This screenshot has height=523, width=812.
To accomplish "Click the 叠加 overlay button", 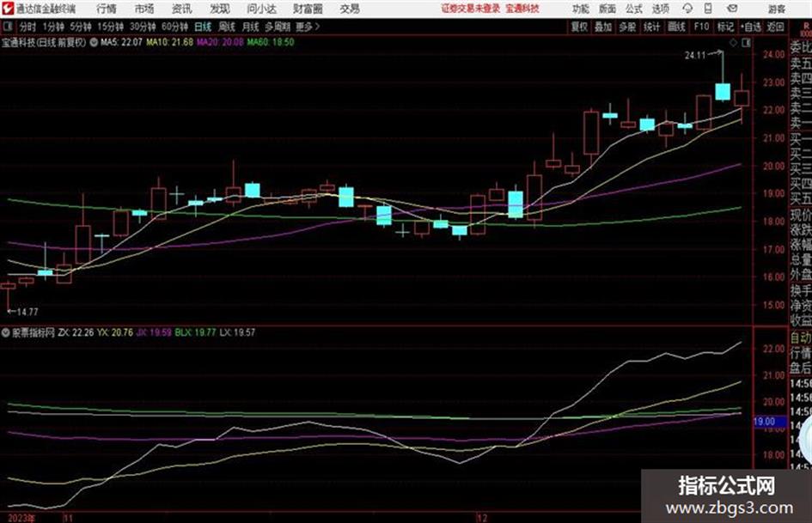I will click(x=603, y=27).
